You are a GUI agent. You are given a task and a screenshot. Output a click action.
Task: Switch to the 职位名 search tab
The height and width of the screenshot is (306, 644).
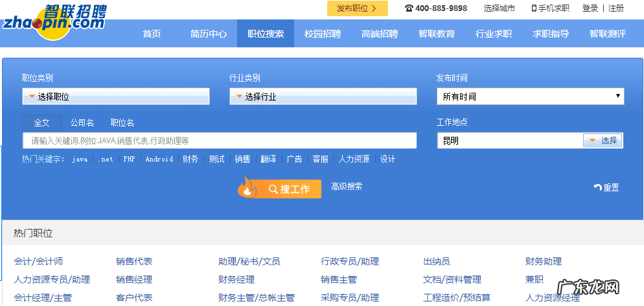[x=122, y=123]
